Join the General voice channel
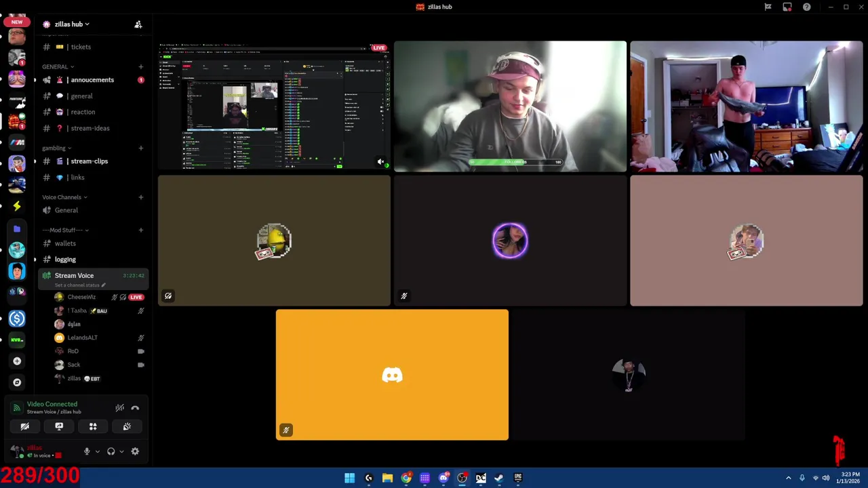The height and width of the screenshot is (488, 868). (x=94, y=210)
